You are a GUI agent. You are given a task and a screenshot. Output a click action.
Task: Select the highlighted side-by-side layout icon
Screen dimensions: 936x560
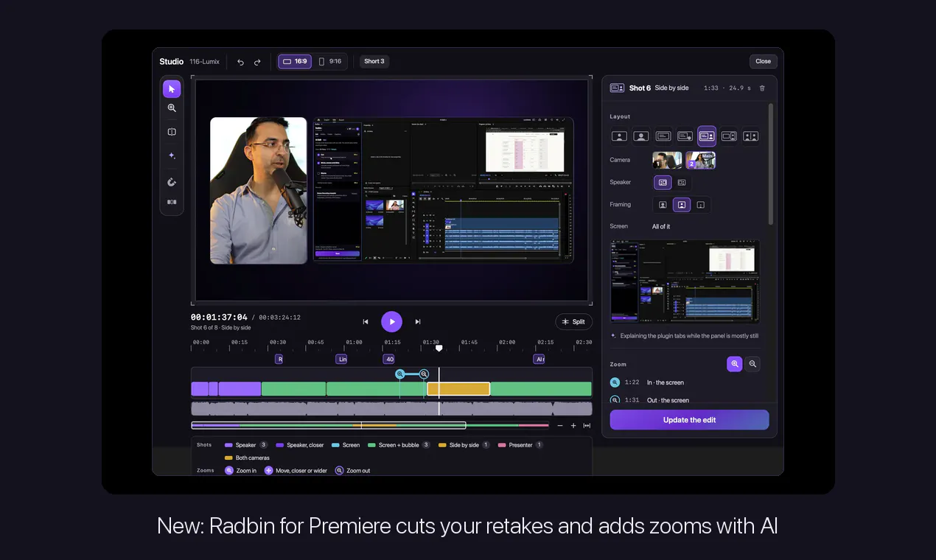[707, 136]
